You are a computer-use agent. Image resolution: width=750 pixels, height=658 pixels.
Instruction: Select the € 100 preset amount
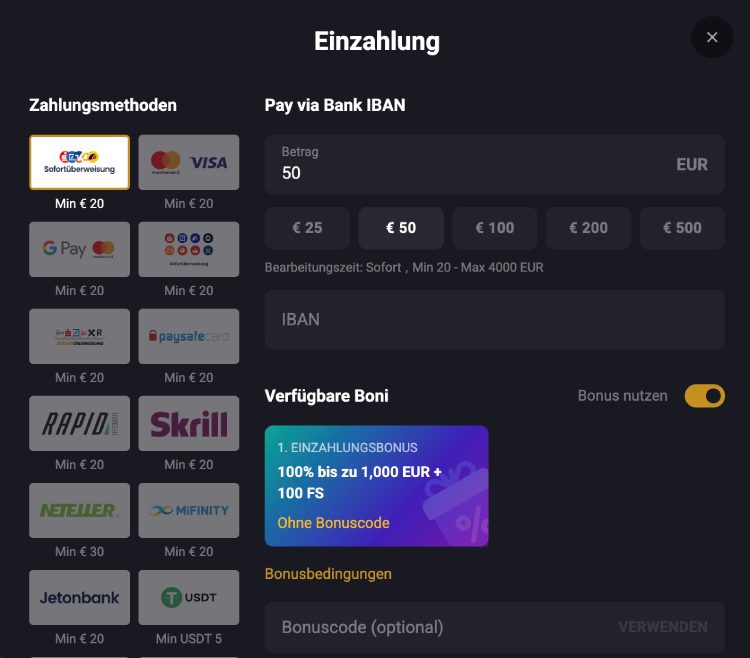495,228
